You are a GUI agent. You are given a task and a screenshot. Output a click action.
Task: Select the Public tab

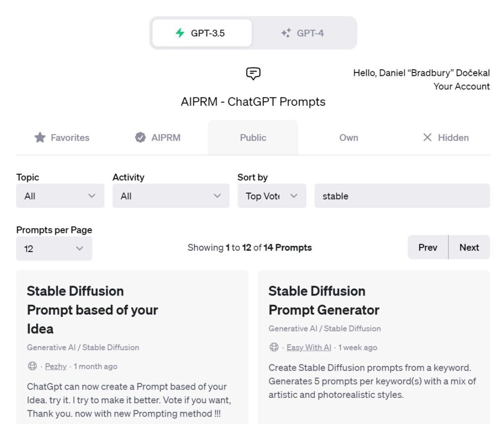(253, 137)
